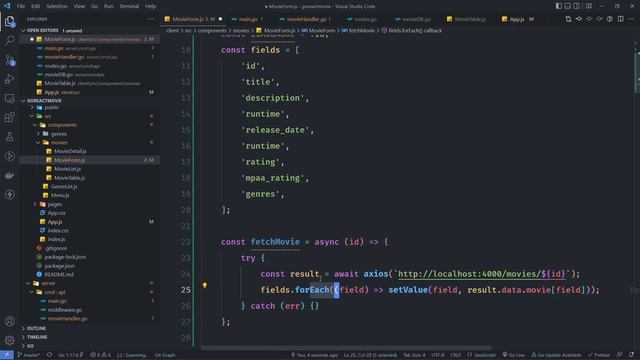
Task: Open the Explorer view in activity bar
Action: point(10,21)
